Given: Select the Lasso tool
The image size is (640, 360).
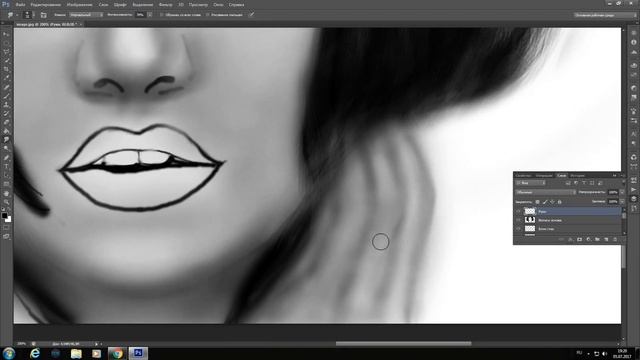Looking at the screenshot, I should click(x=6, y=52).
